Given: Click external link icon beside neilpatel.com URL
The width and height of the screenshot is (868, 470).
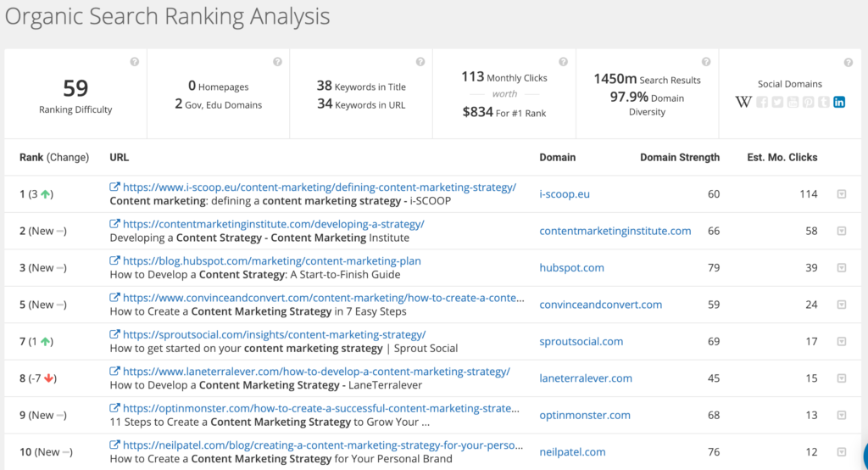Looking at the screenshot, I should tap(114, 445).
